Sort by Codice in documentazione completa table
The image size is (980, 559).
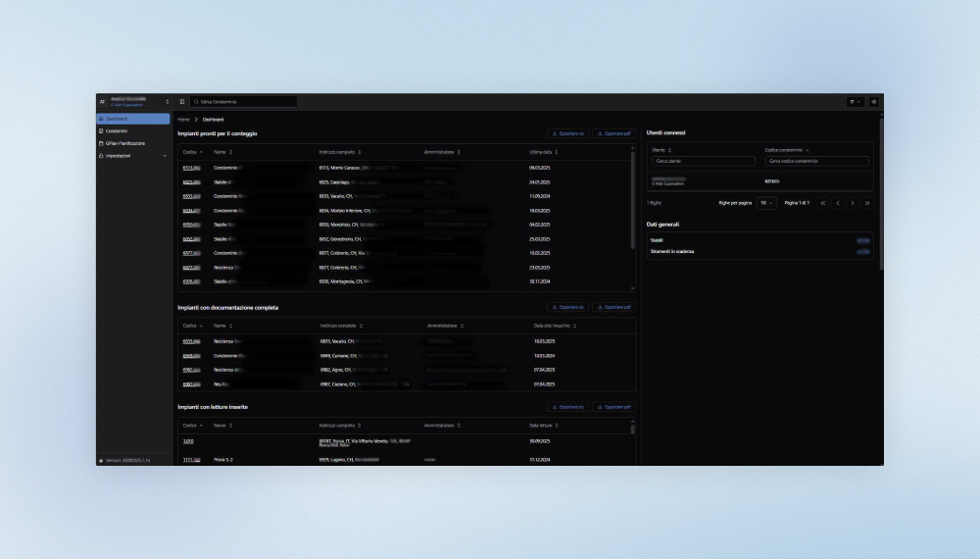(x=192, y=326)
